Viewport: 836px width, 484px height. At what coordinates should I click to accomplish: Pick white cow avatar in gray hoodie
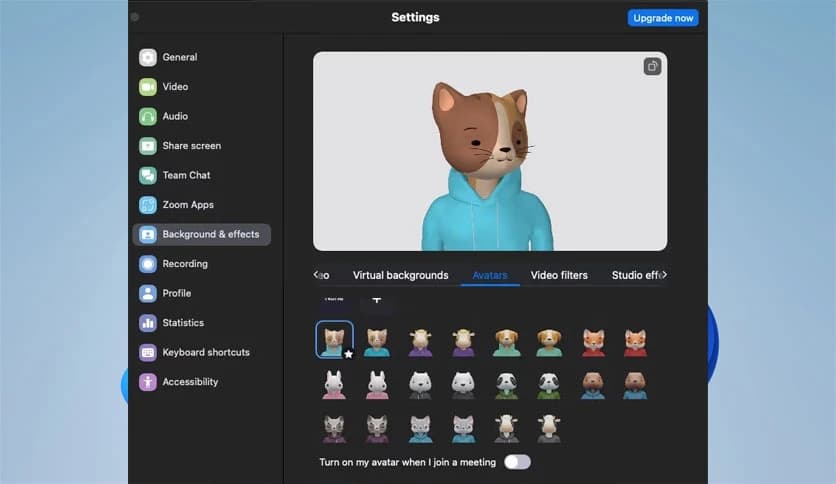pos(507,429)
